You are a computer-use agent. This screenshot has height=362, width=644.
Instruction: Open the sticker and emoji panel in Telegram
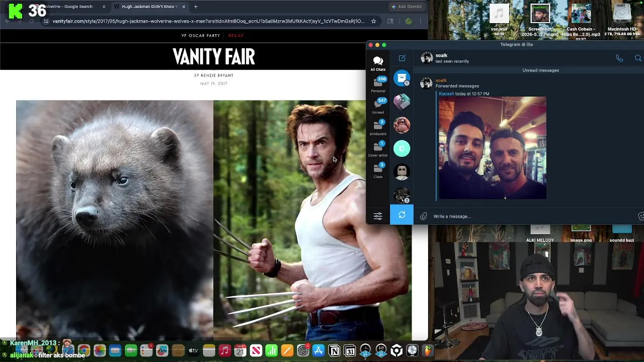641,216
